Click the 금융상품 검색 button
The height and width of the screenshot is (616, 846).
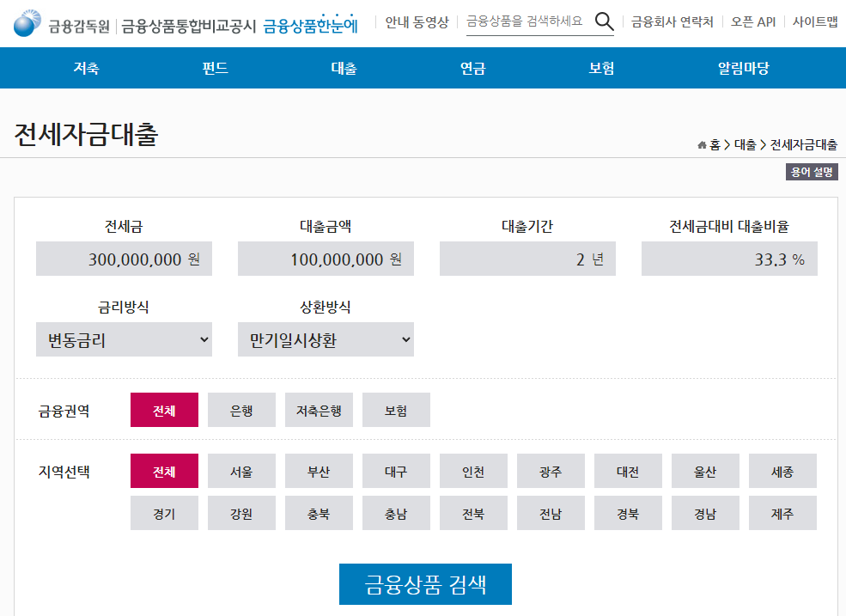[x=425, y=584]
